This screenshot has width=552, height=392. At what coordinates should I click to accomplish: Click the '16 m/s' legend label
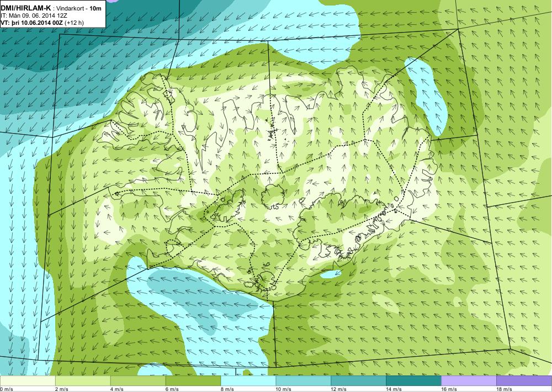(449, 389)
